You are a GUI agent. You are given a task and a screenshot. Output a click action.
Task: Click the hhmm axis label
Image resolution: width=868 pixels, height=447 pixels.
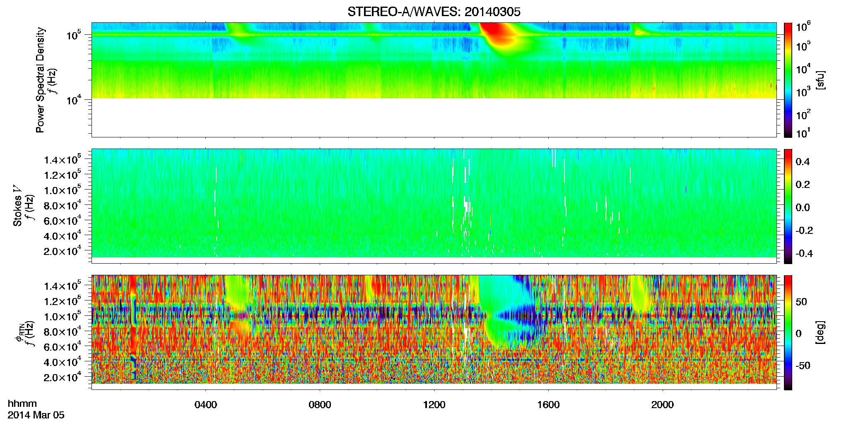point(22,404)
